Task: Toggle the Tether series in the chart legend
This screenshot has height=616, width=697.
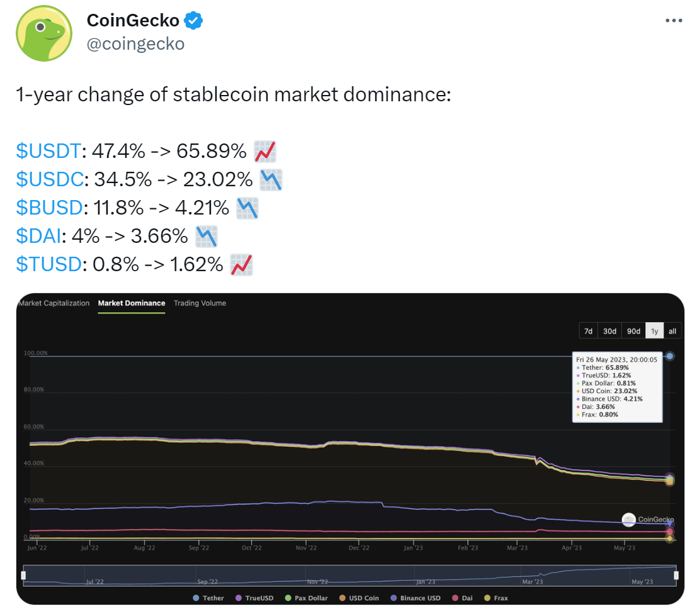Action: tap(208, 598)
